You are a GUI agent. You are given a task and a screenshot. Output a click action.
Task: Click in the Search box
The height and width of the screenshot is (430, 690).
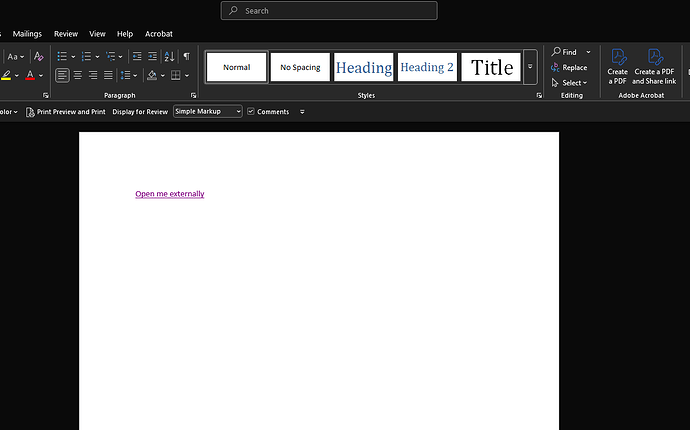click(329, 11)
